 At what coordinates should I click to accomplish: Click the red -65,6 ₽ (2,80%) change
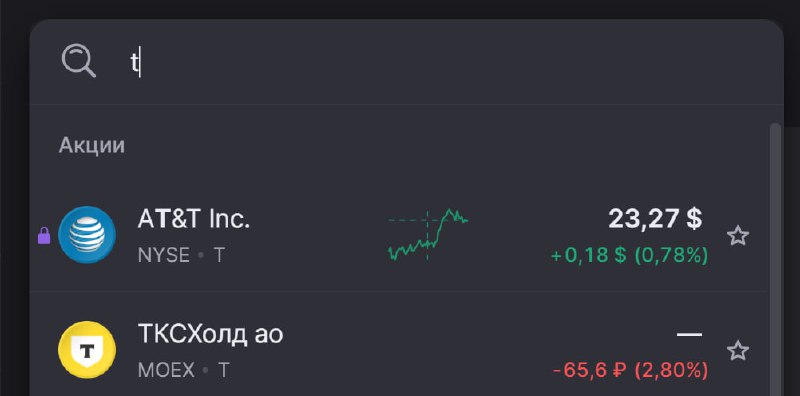coord(631,370)
